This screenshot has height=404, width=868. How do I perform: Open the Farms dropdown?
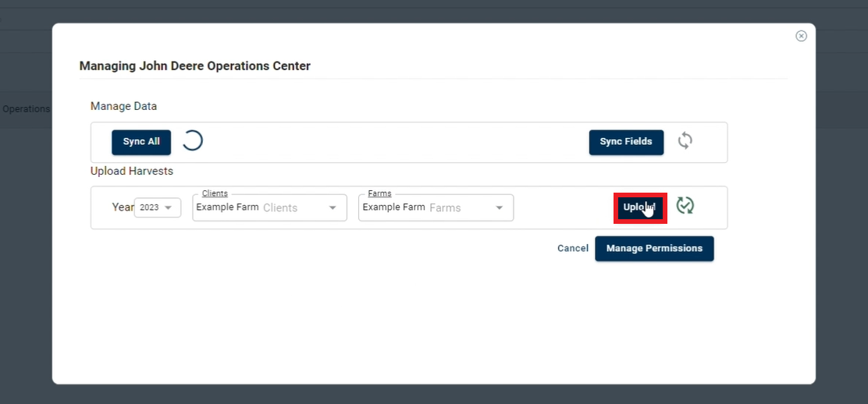(x=436, y=207)
